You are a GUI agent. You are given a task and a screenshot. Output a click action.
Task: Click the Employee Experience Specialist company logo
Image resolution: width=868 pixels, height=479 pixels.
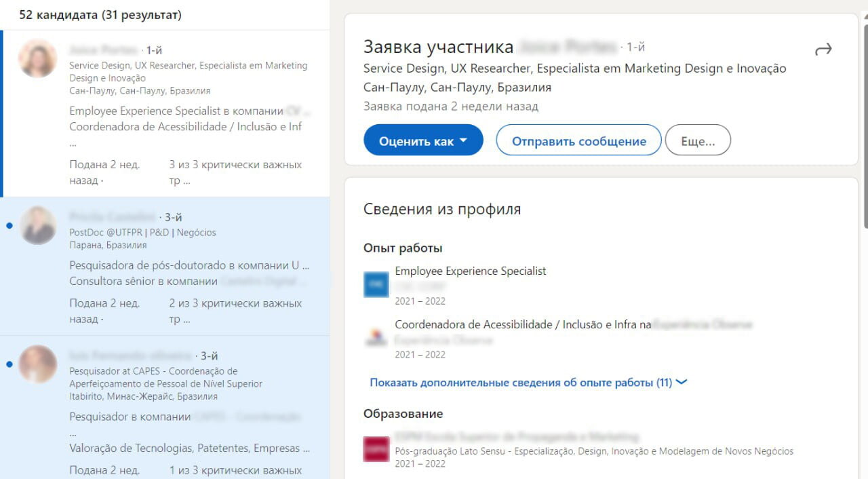[x=376, y=284]
